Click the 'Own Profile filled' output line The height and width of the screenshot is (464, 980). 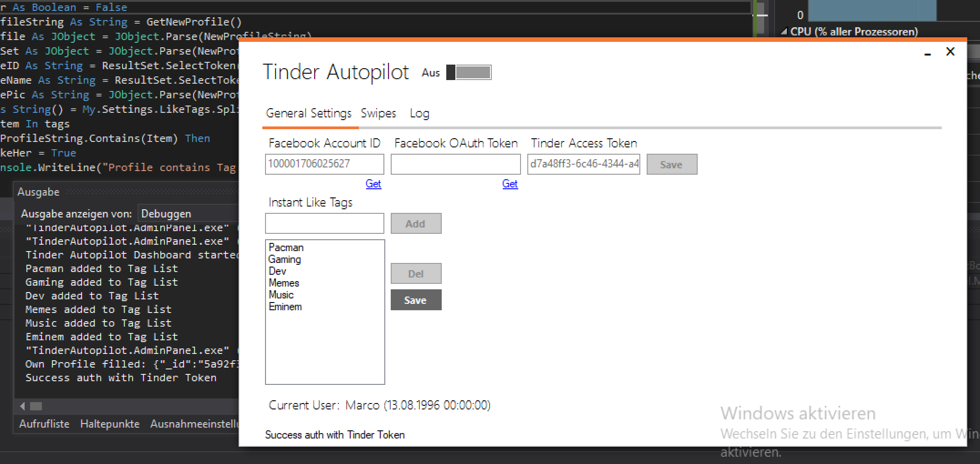pos(131,364)
